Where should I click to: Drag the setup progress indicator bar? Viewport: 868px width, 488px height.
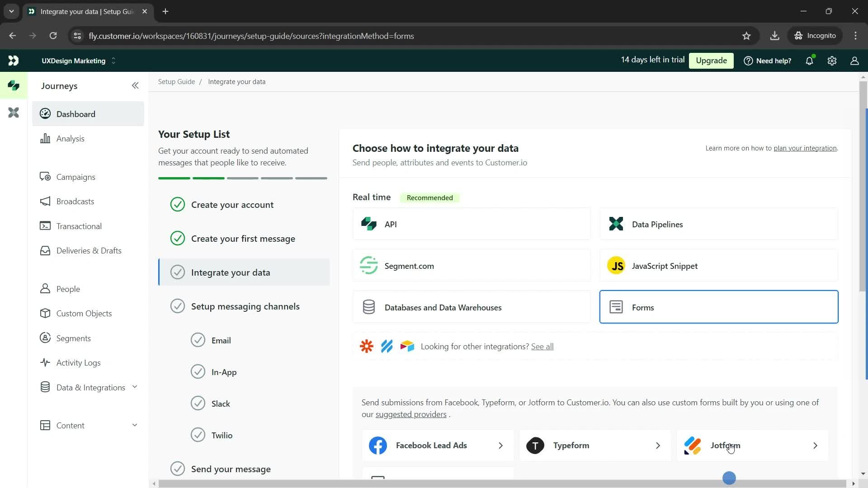click(243, 178)
